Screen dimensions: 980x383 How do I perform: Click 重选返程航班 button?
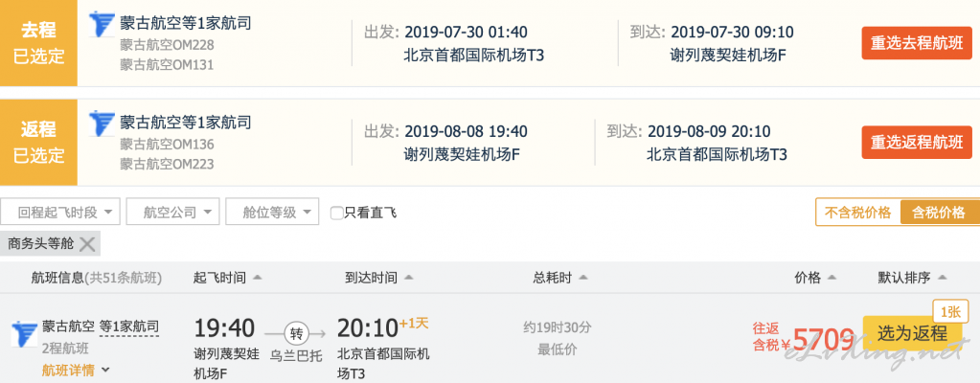917,143
